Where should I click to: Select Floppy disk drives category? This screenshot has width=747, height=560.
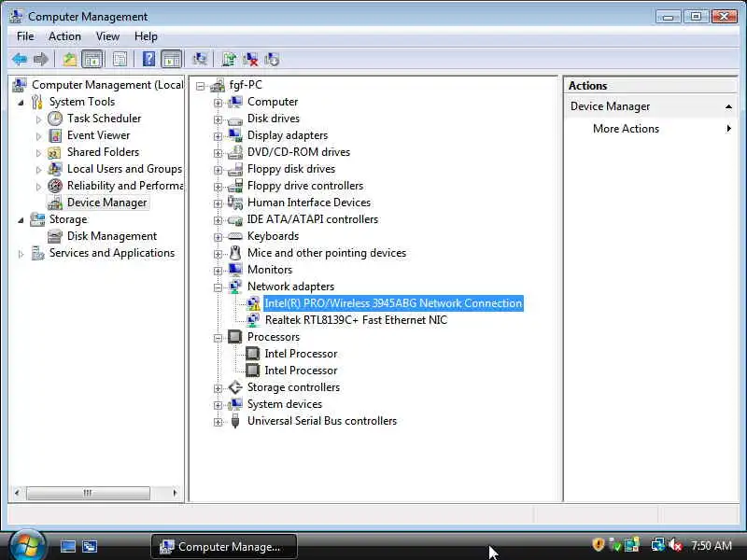tap(290, 169)
